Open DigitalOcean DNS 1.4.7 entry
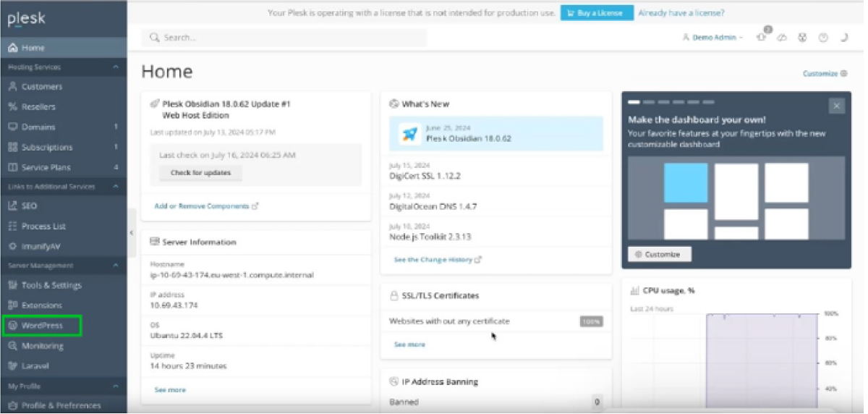 tap(433, 207)
